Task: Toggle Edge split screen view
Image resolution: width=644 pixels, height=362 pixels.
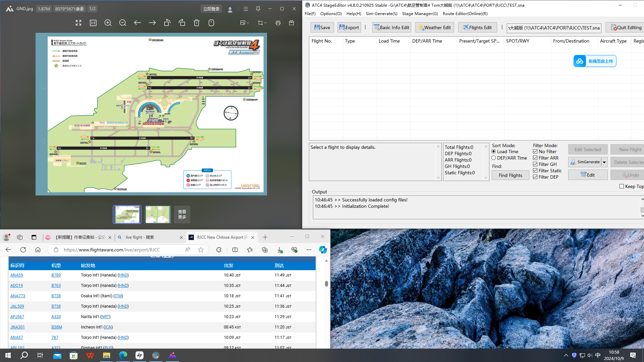Action: (x=235, y=250)
